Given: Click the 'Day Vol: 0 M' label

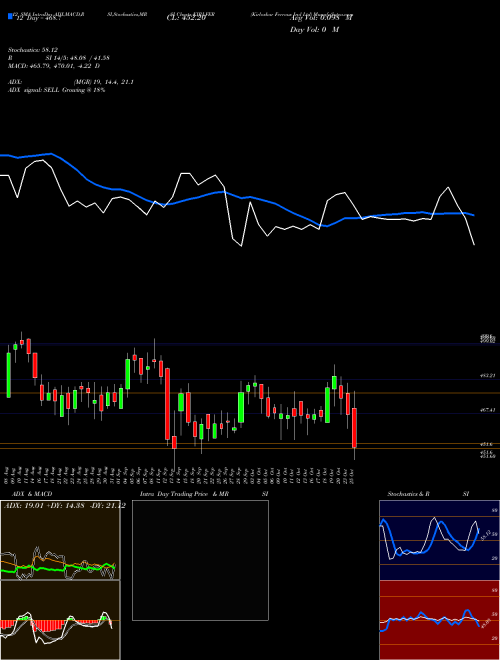Looking at the screenshot, I should pyautogui.click(x=314, y=30).
